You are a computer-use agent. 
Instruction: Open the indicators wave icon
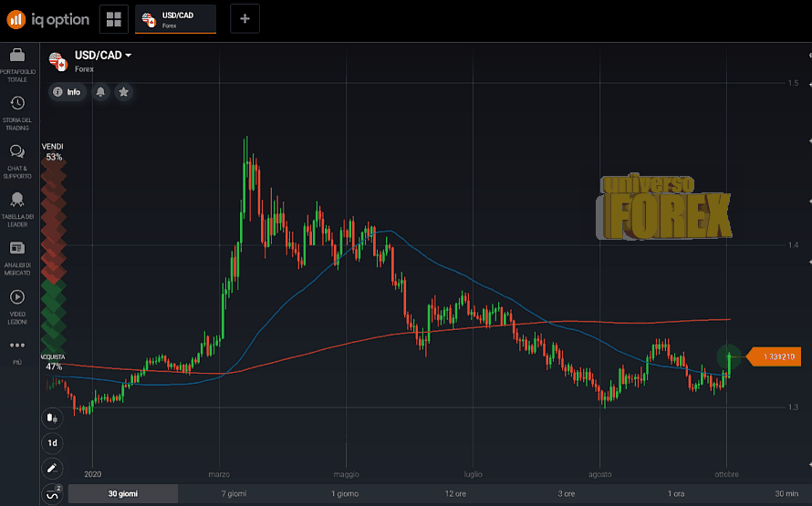pyautogui.click(x=52, y=493)
